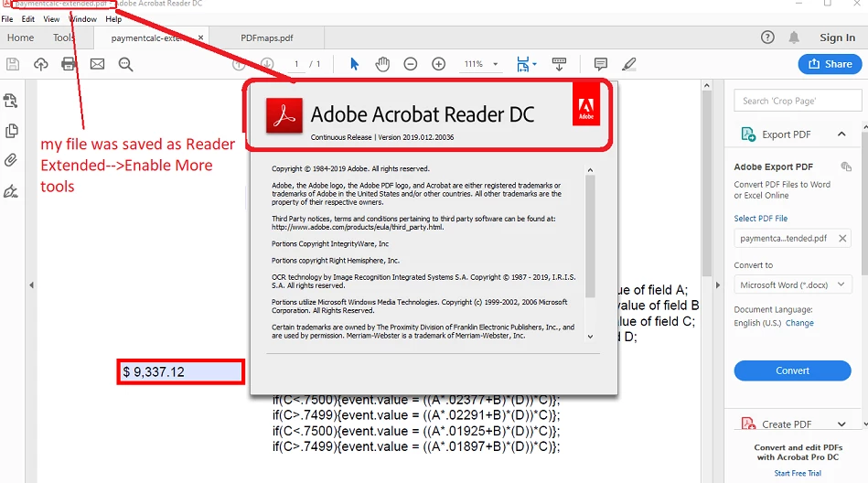The image size is (868, 483).
Task: Go to next page arrow icon
Action: point(267,64)
